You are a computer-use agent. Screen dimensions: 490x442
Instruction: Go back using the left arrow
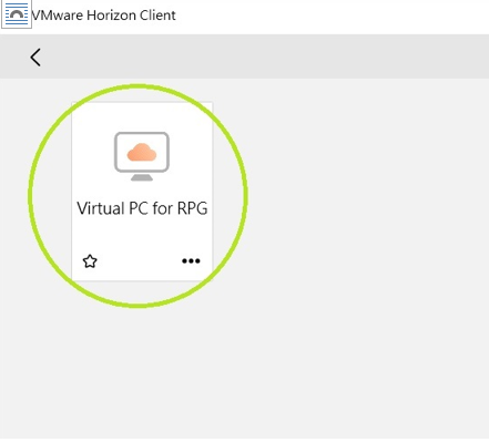coord(36,57)
